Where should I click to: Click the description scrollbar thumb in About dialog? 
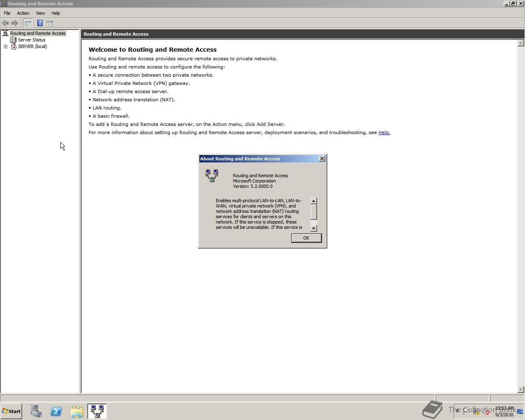point(314,212)
